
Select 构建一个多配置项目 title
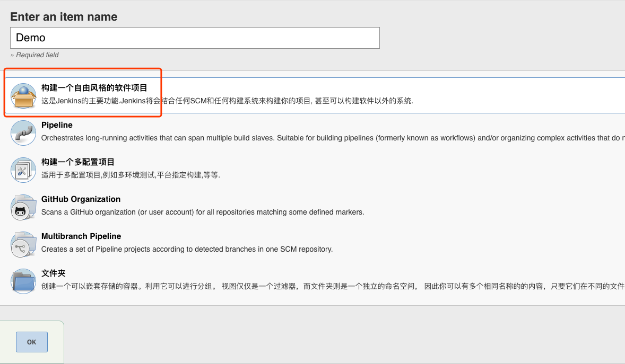(77, 162)
